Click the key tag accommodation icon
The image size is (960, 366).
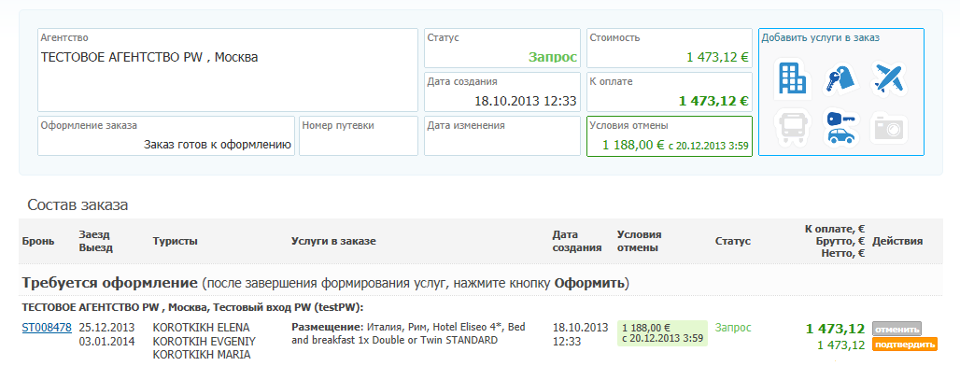[841, 79]
